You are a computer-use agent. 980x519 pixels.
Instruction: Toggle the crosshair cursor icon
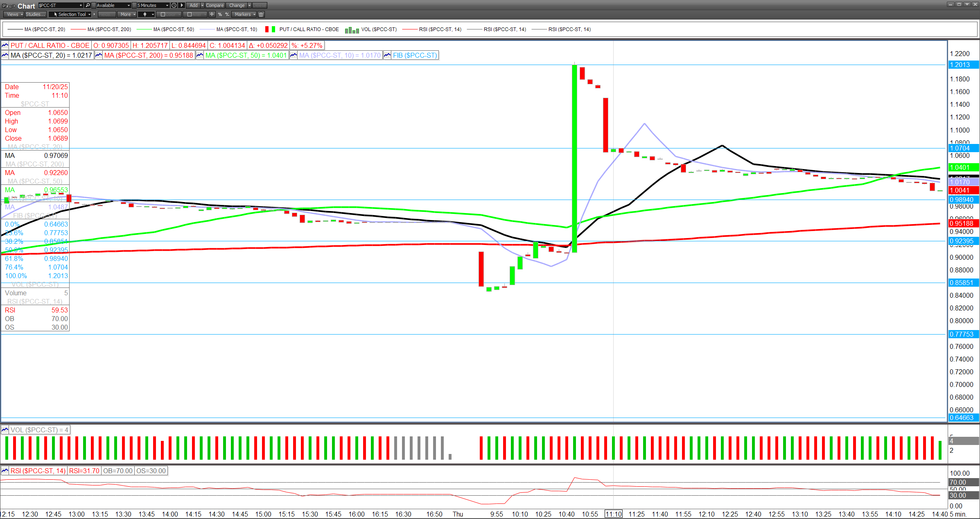point(212,14)
